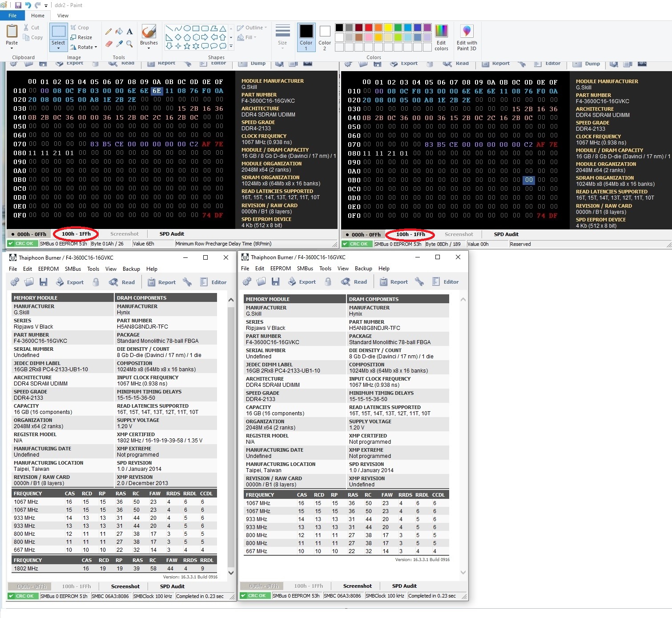Select the Fill with color bucket tool
Image resolution: width=672 pixels, height=618 pixels.
click(x=119, y=31)
